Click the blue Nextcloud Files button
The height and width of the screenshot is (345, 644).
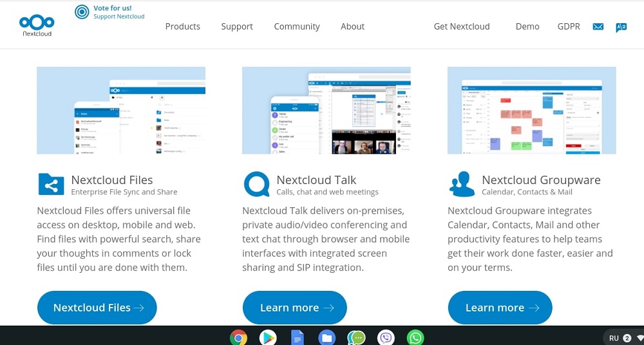[x=97, y=308]
